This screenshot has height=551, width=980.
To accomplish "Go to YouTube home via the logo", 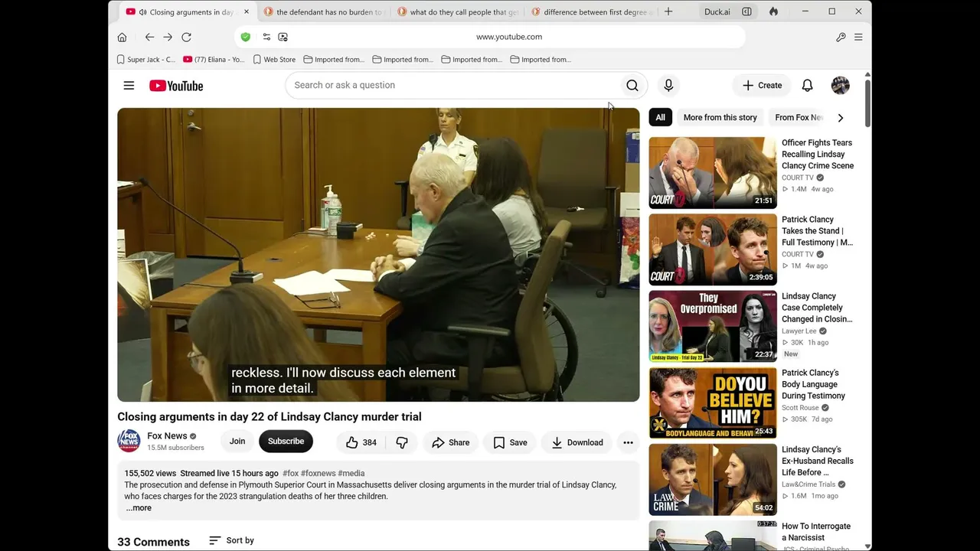I will pos(176,86).
